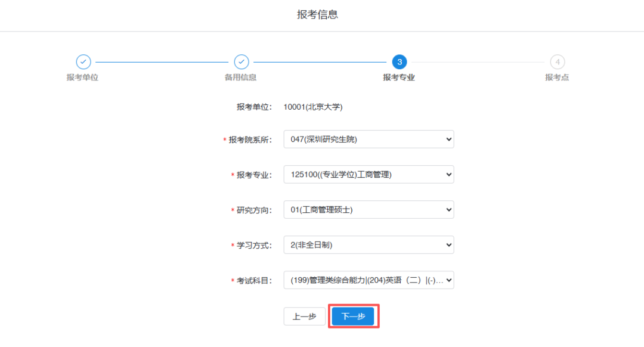The height and width of the screenshot is (347, 644).
Task: Click the step 4 circle for 报考点
Action: pos(558,62)
